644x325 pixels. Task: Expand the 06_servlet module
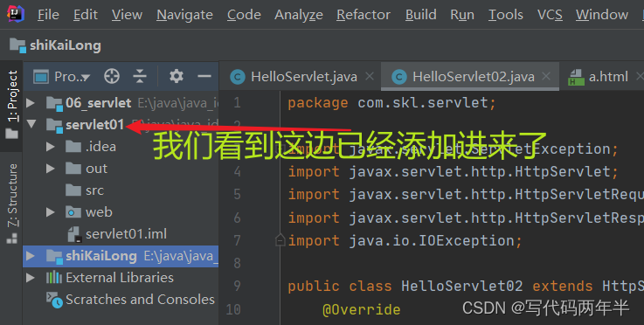coord(31,103)
